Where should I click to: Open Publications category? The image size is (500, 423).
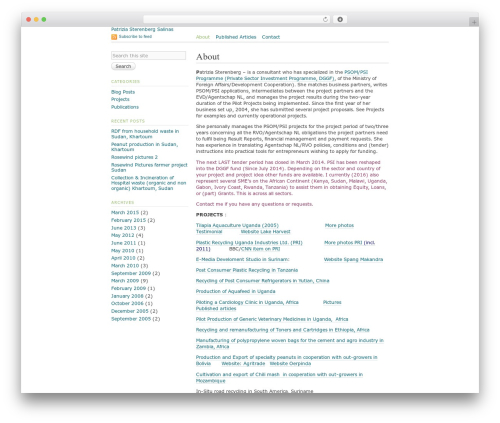click(x=125, y=107)
